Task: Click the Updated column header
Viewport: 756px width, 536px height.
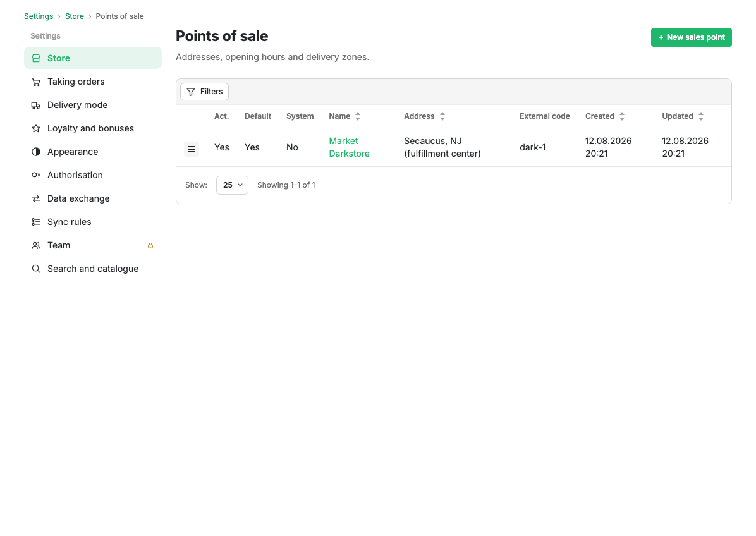Action: 677,116
